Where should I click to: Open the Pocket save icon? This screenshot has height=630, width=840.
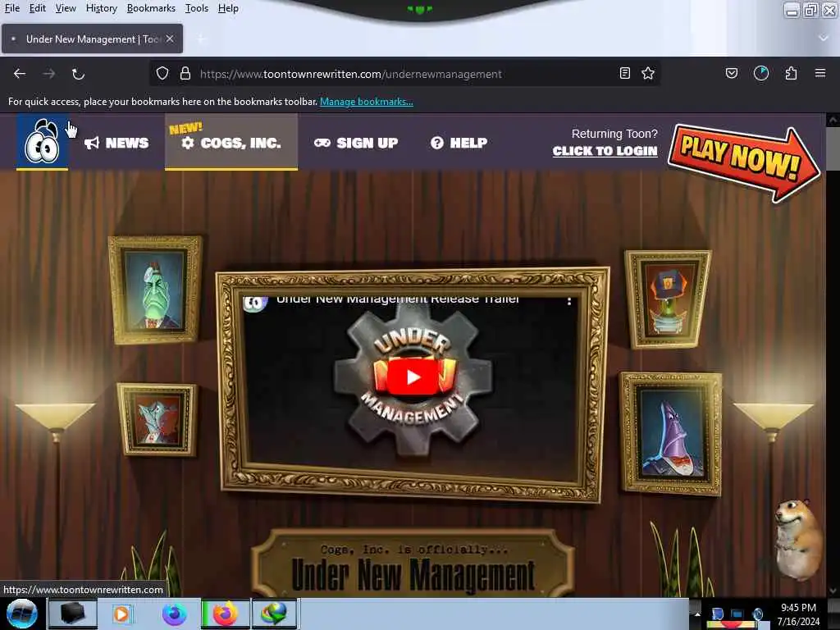[x=732, y=73]
